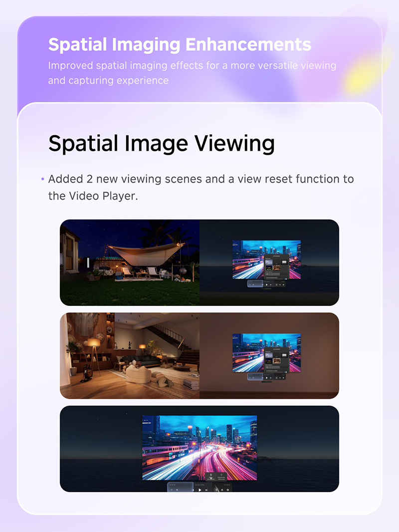Skip to next video in bottom player

coord(206,490)
